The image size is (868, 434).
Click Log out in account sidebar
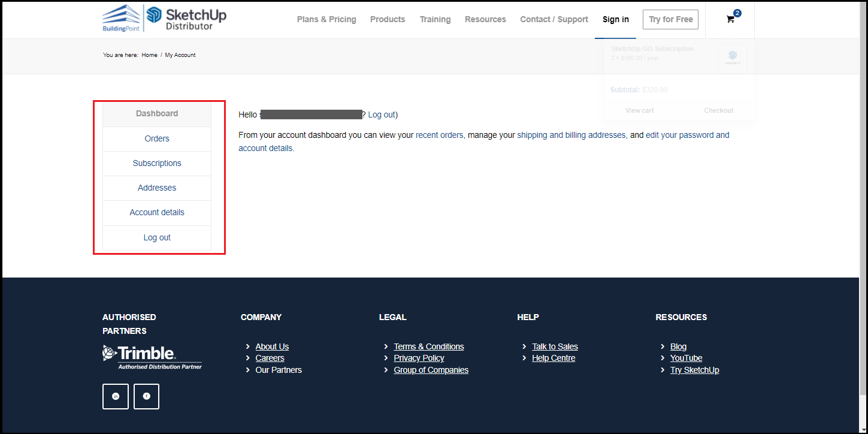point(157,237)
